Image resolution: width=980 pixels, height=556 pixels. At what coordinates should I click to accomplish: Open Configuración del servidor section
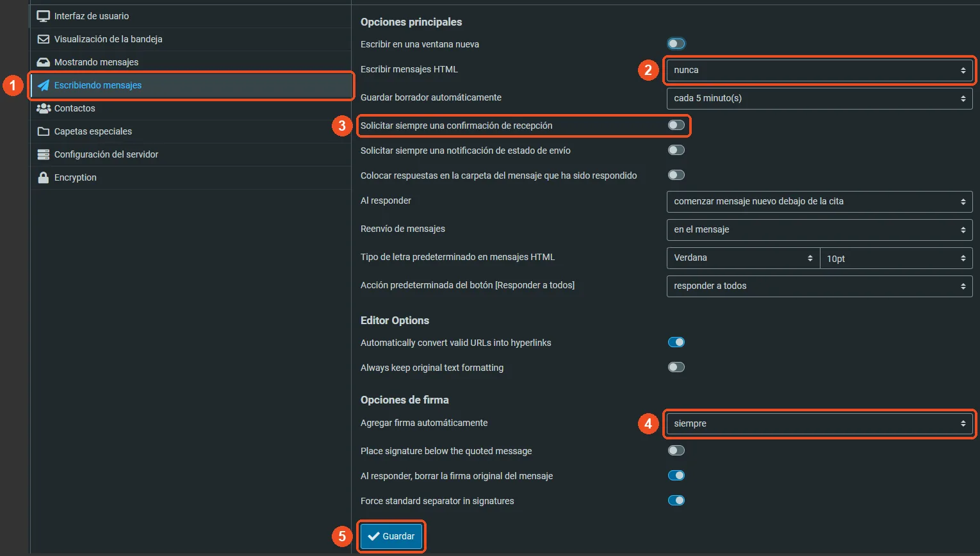[x=191, y=154]
